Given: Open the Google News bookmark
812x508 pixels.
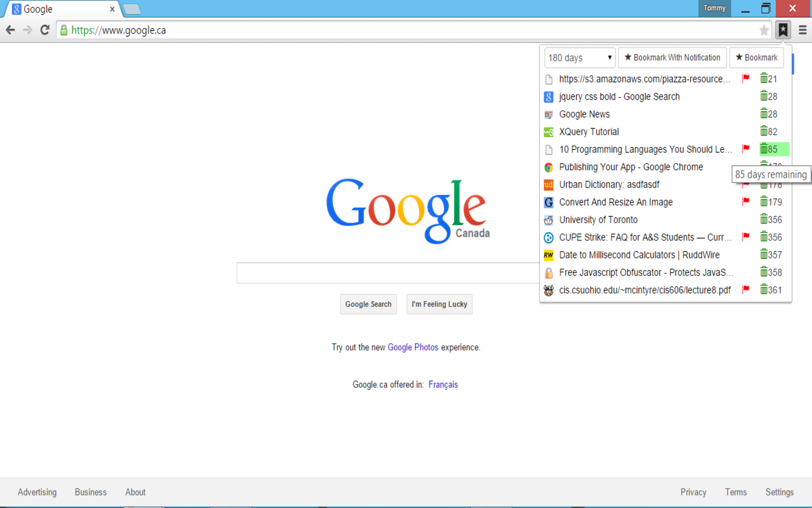Looking at the screenshot, I should [584, 114].
